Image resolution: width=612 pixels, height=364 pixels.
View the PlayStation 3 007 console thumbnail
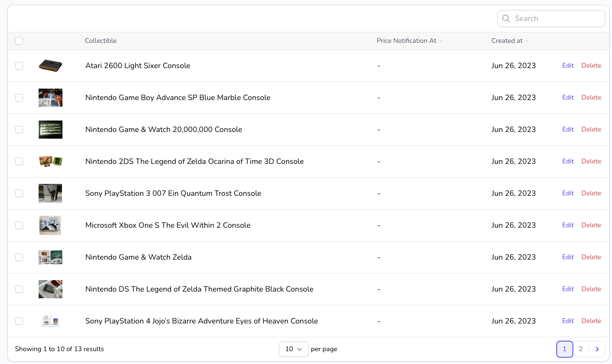point(51,193)
